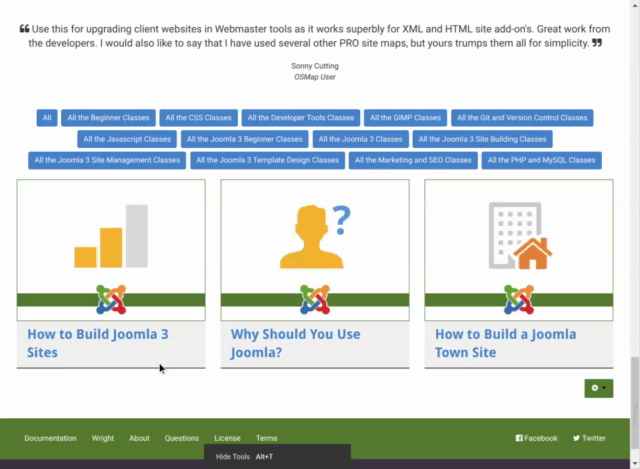Select the All filter button
The height and width of the screenshot is (469, 640).
coord(47,118)
